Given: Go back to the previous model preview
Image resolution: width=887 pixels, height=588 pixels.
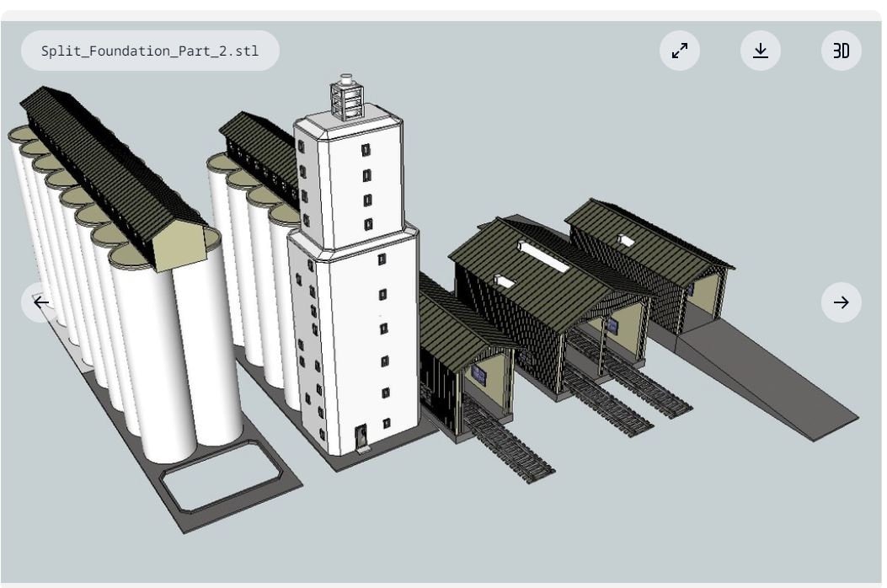Looking at the screenshot, I should pyautogui.click(x=41, y=302).
